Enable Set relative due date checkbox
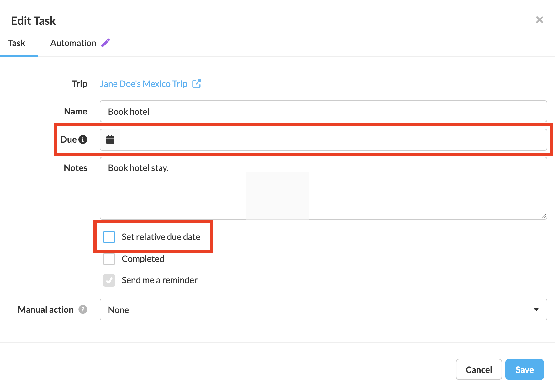The image size is (555, 392). [x=109, y=237]
